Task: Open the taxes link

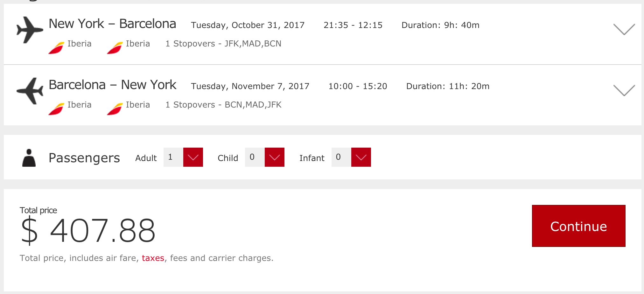Action: [x=153, y=258]
